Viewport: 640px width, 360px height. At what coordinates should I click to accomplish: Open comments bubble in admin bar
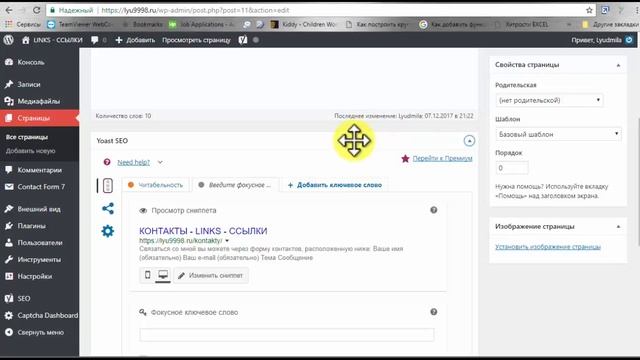click(98, 40)
